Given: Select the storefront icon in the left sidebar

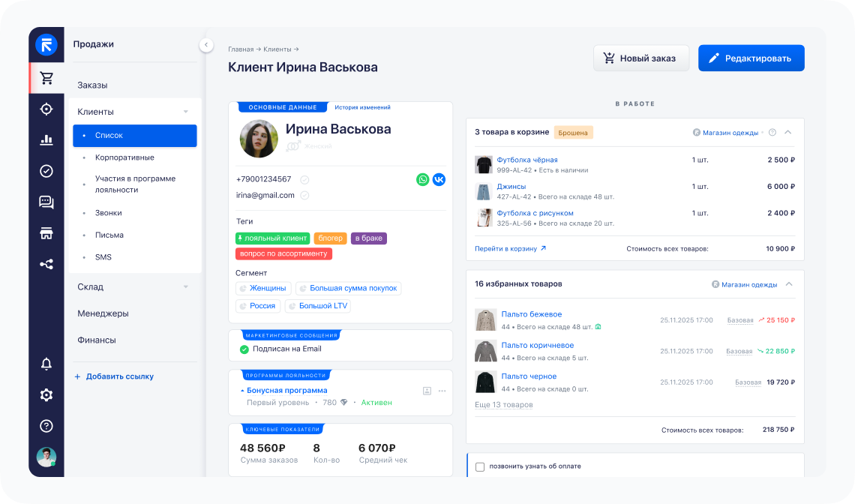Looking at the screenshot, I should click(x=46, y=232).
